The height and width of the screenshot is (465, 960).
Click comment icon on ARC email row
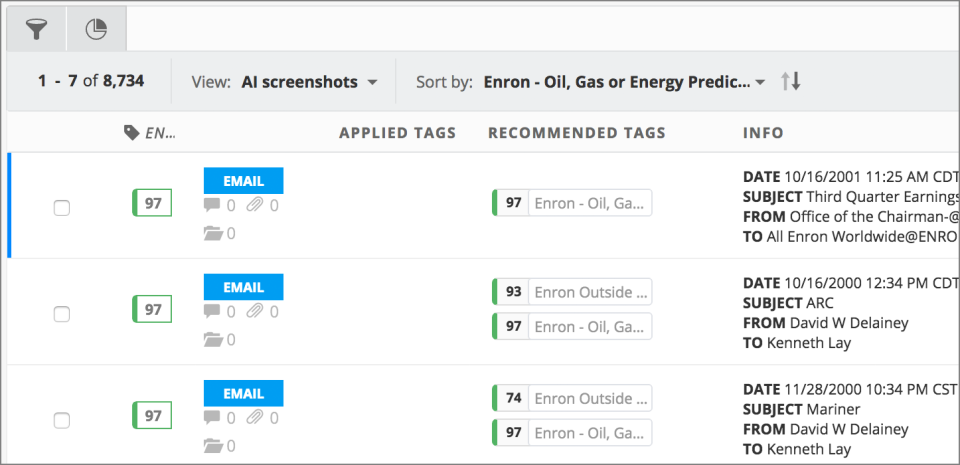pyautogui.click(x=211, y=312)
